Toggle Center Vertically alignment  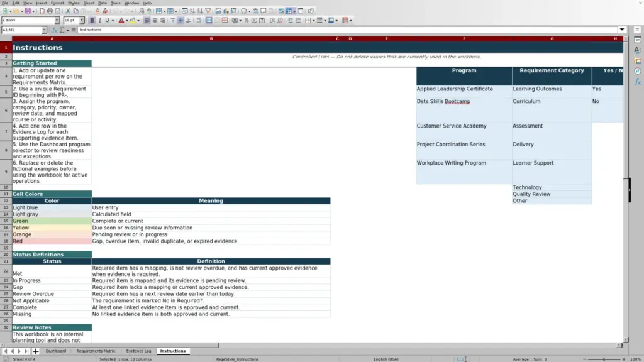(x=180, y=20)
